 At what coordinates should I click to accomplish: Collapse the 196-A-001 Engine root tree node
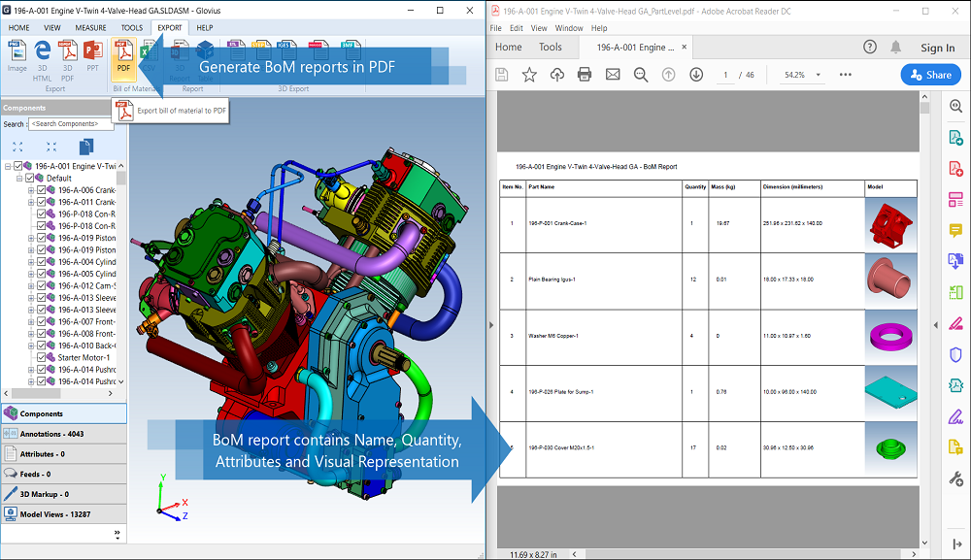(x=8, y=166)
